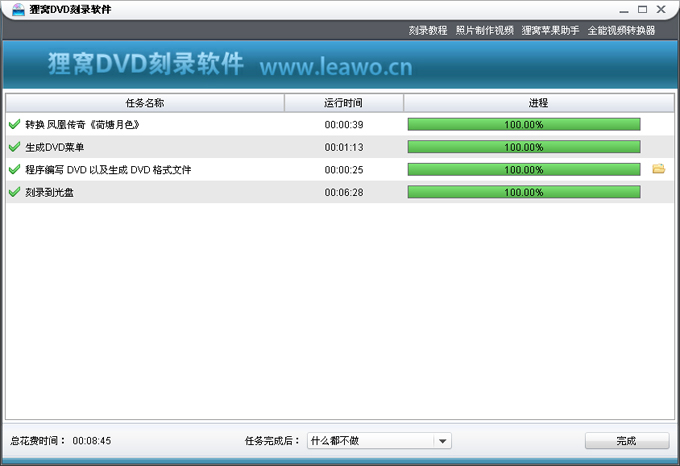
Task: Click the progress bar for 程序编写 DVD task
Action: [524, 169]
